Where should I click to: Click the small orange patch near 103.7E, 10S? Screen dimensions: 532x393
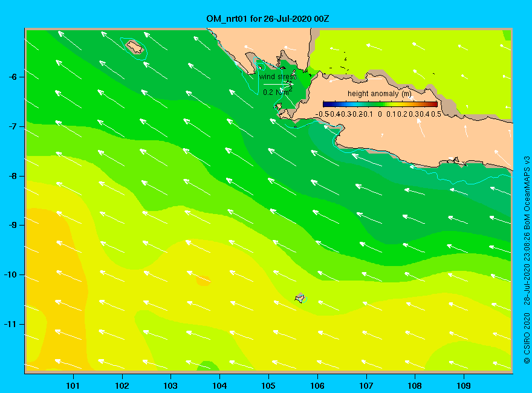click(203, 281)
